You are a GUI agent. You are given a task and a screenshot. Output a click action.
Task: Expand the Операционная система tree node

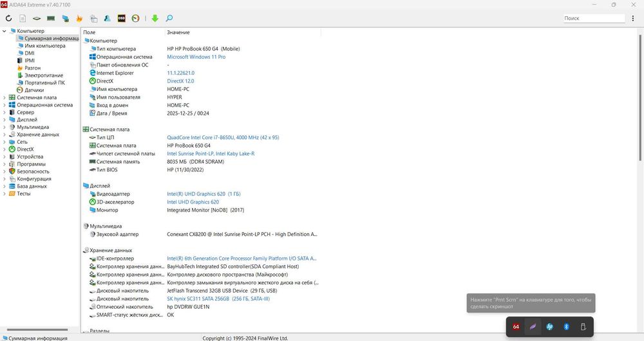coord(4,105)
